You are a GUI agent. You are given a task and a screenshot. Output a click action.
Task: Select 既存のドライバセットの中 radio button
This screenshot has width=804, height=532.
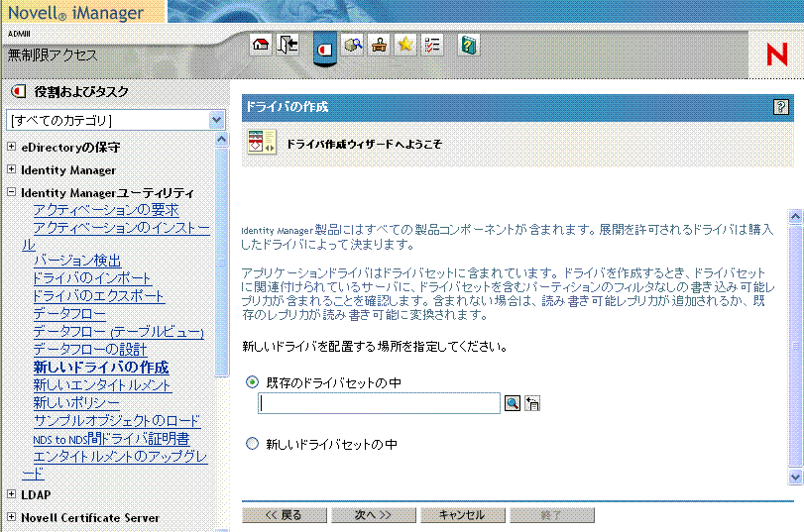[x=252, y=381]
